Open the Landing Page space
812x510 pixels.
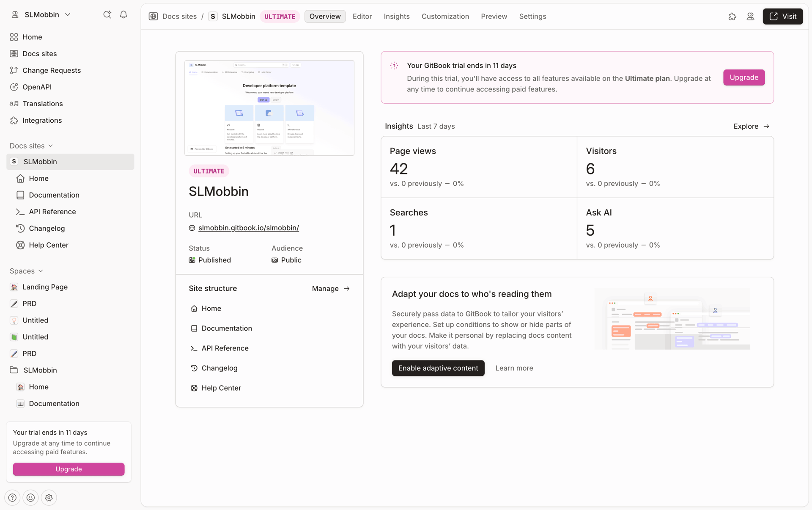pos(70,287)
